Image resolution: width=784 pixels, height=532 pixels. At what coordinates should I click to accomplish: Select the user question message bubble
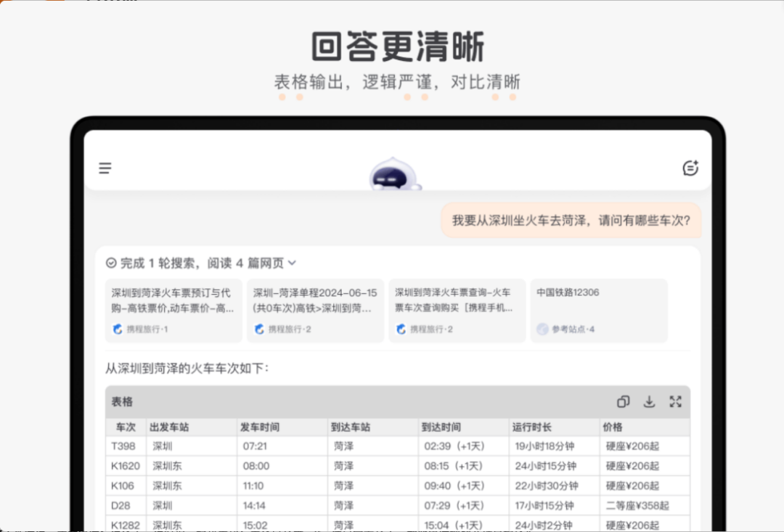[x=571, y=221]
